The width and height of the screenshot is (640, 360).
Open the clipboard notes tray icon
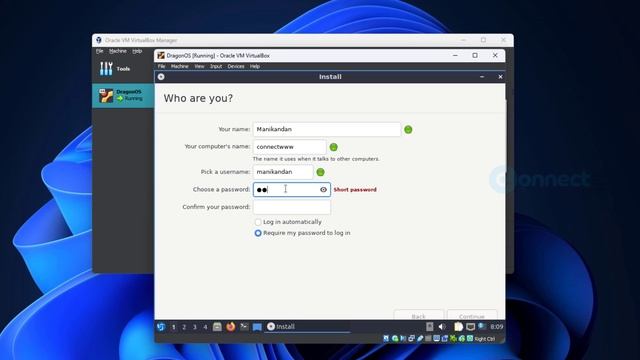point(458,327)
